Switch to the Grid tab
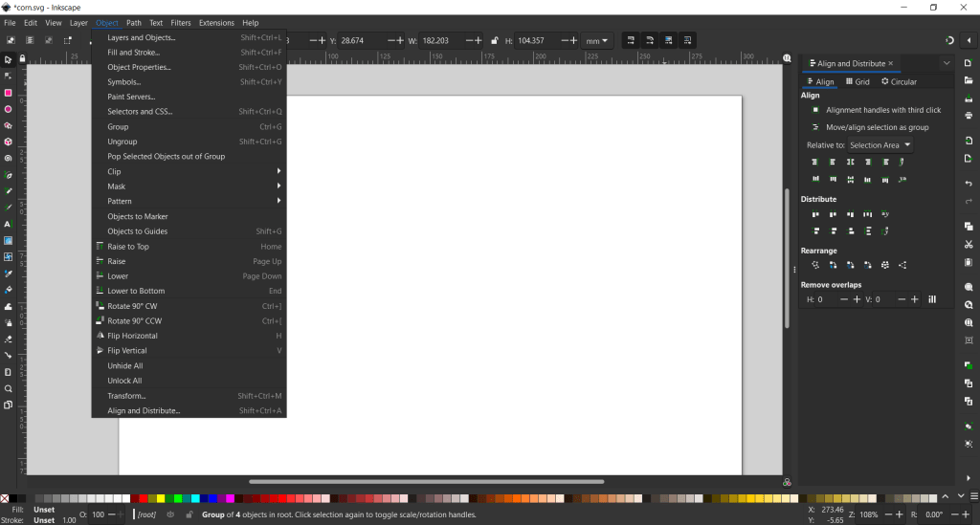Screen dimensions: 980x525 click(857, 82)
